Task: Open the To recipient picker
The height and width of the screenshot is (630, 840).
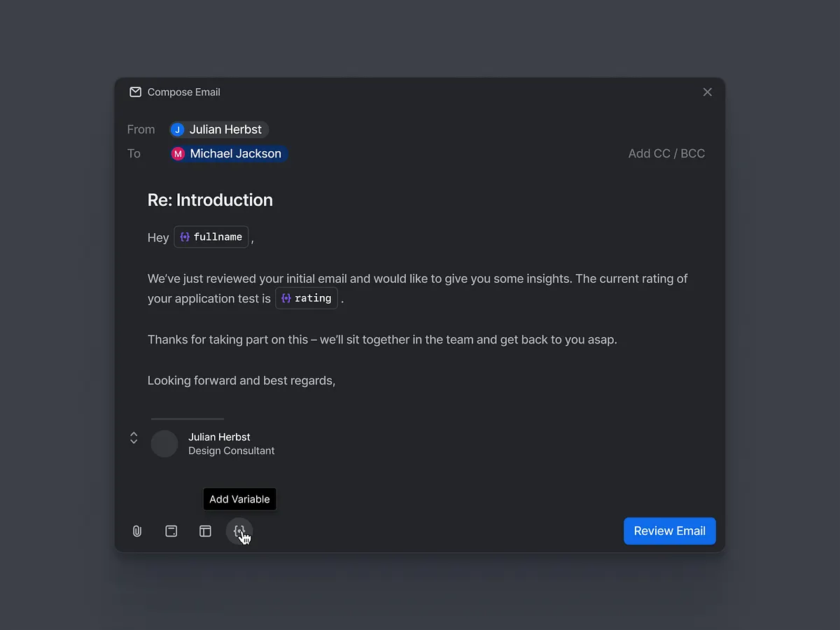Action: click(228, 153)
